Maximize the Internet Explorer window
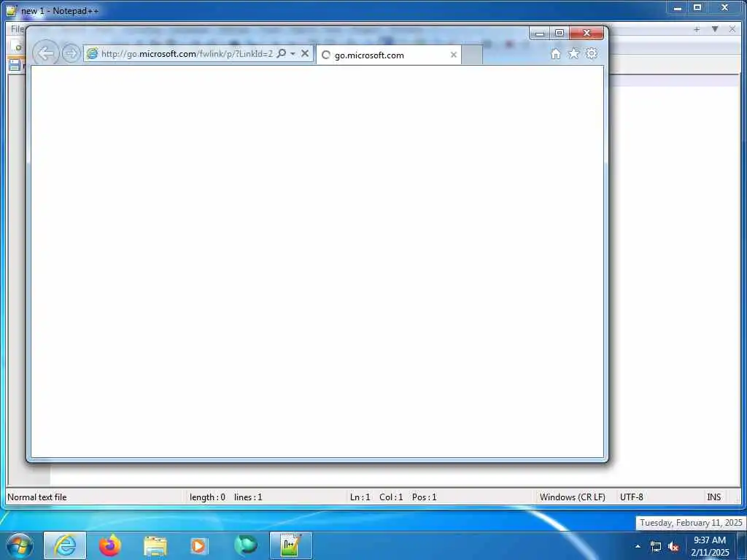 (x=560, y=33)
